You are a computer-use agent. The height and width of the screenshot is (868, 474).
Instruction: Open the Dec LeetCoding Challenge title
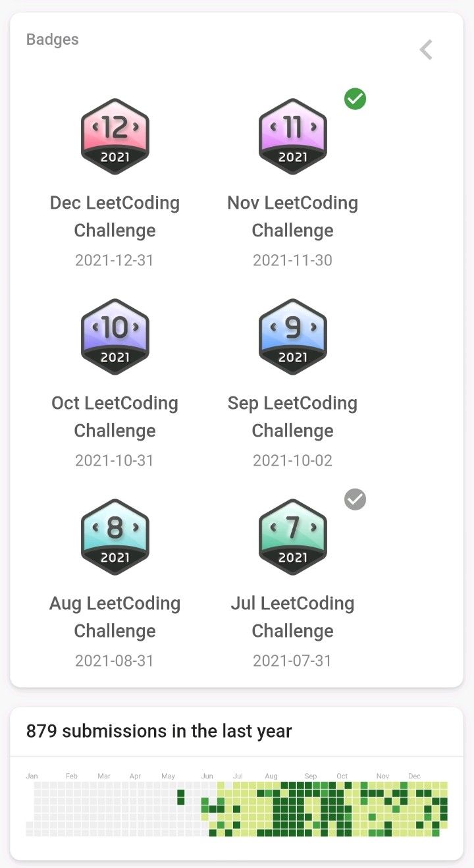115,217
